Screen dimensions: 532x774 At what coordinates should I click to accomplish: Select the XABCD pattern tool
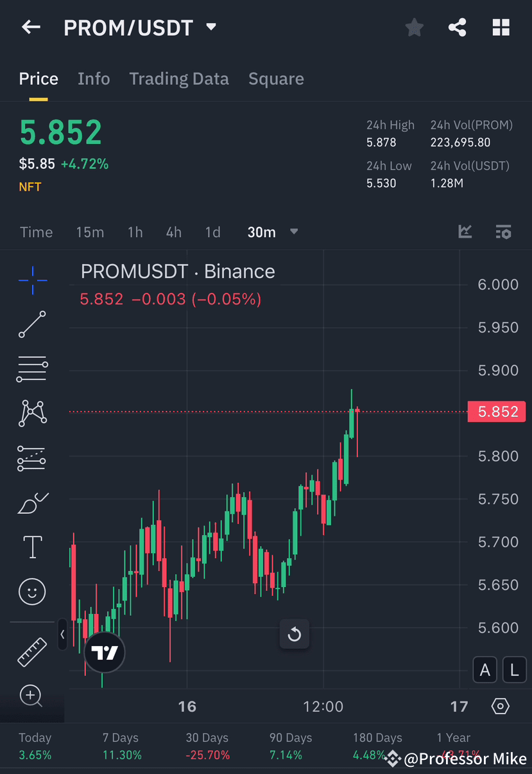(32, 413)
